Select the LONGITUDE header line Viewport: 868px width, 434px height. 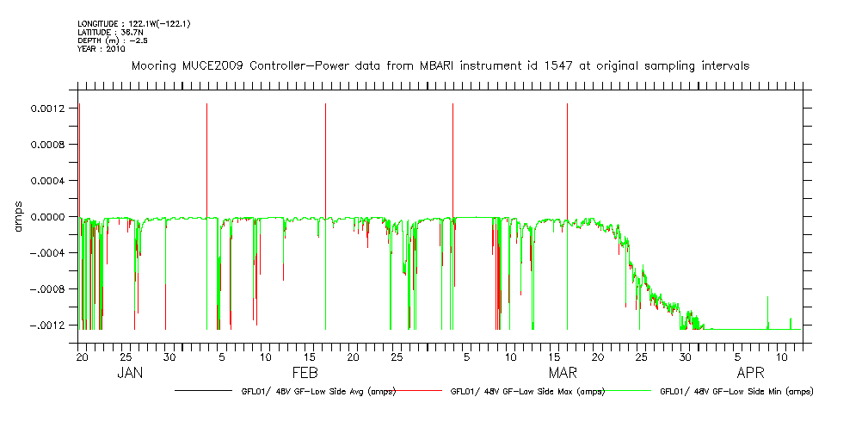[x=133, y=23]
